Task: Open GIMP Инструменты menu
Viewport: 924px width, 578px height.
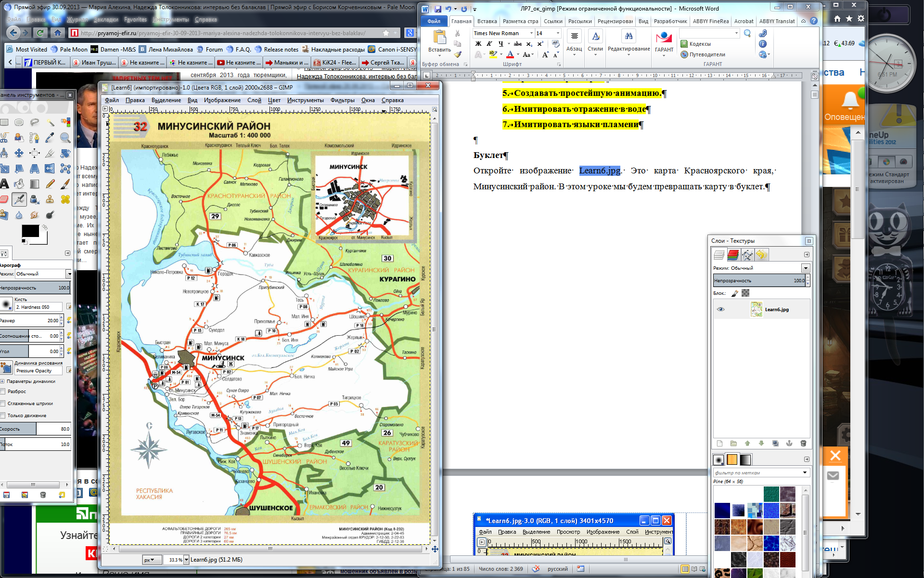Action: coord(306,100)
